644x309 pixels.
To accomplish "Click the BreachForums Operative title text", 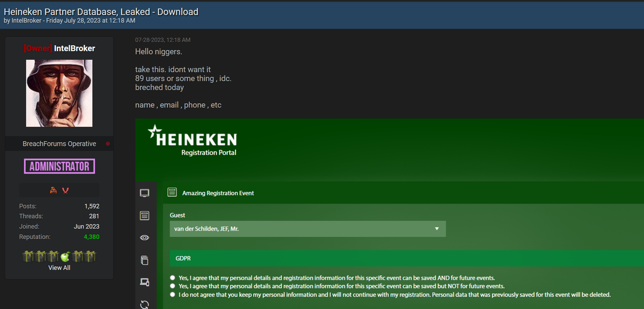I will [60, 144].
